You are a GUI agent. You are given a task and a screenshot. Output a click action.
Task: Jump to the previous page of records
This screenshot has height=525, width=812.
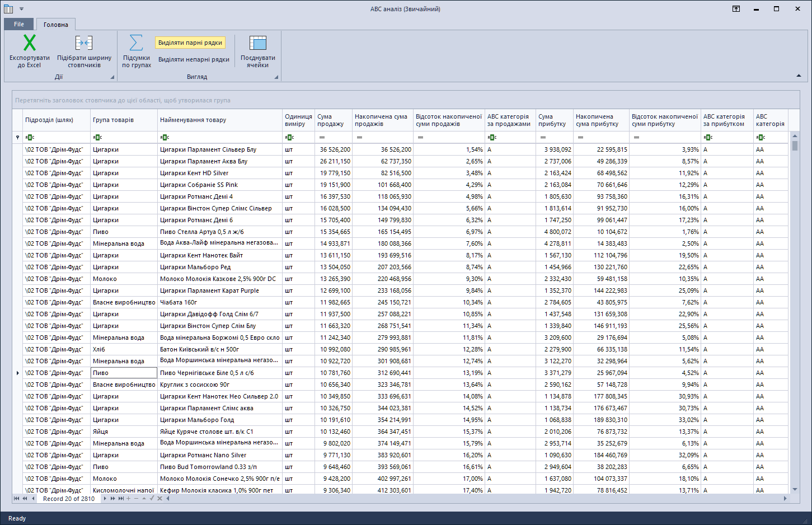25,498
